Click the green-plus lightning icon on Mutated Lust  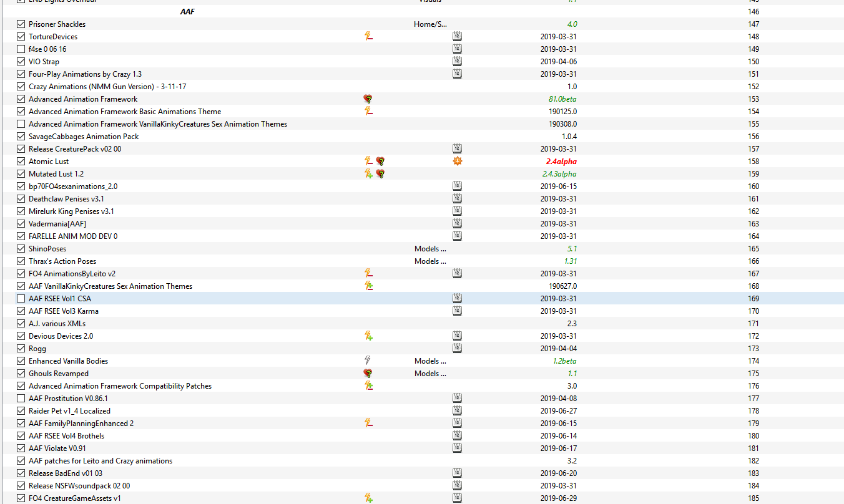pos(368,173)
